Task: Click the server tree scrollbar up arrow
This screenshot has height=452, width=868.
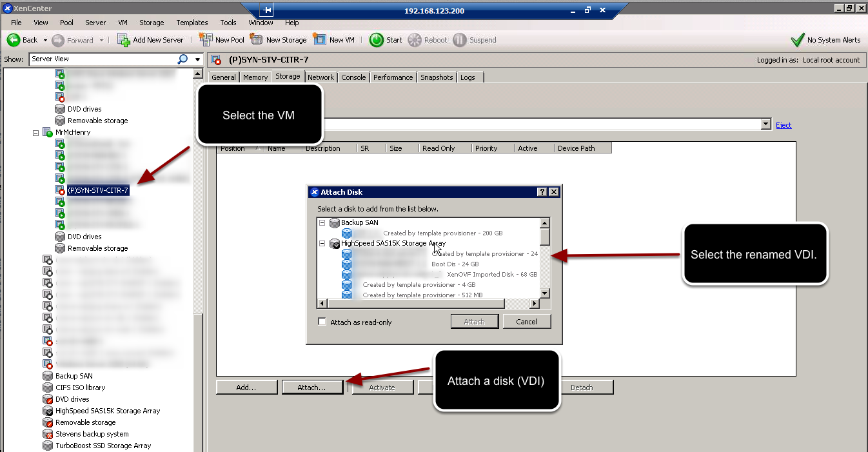Action: 197,74
